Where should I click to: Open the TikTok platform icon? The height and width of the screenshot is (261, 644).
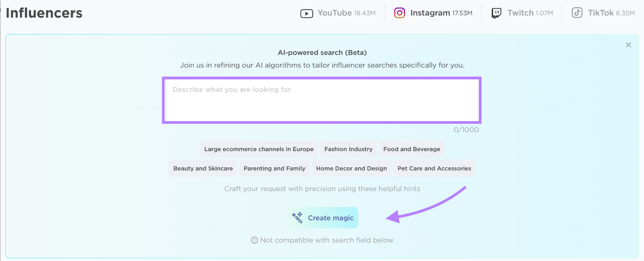[577, 12]
